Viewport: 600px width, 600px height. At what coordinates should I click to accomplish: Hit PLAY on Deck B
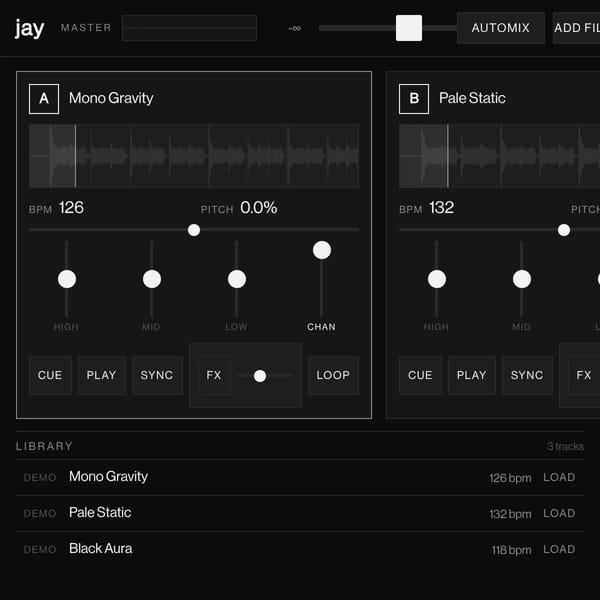472,375
